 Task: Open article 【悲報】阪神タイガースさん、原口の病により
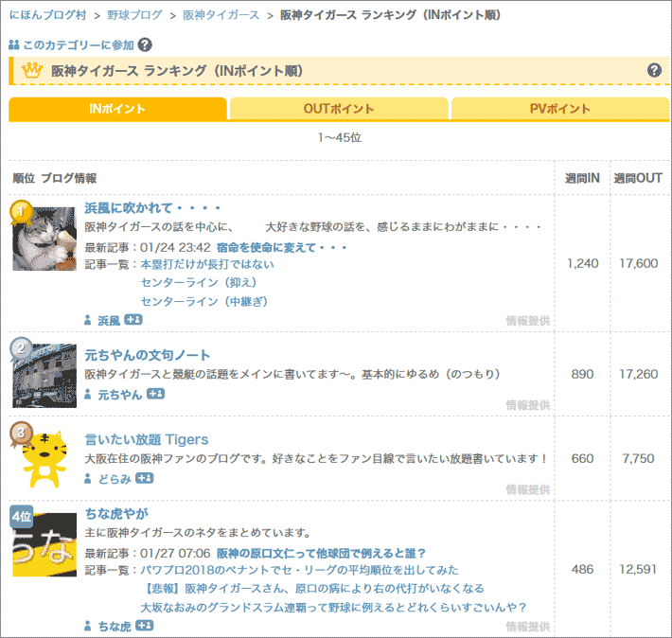[x=312, y=589]
